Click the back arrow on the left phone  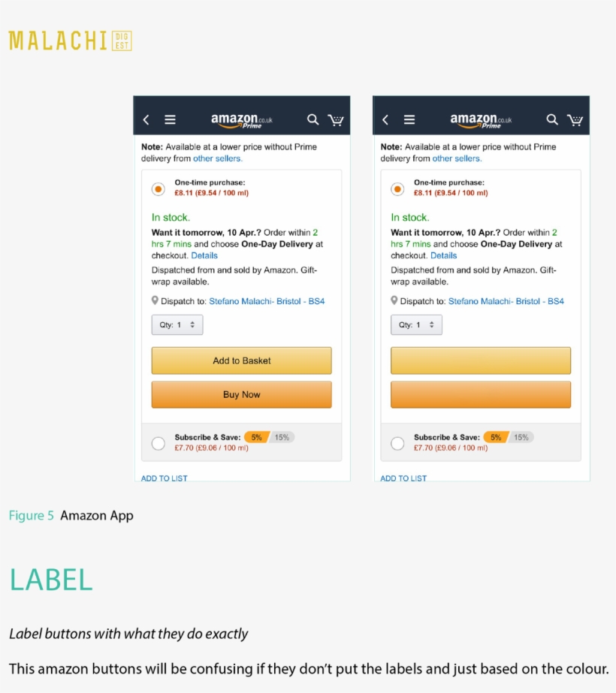click(x=146, y=119)
